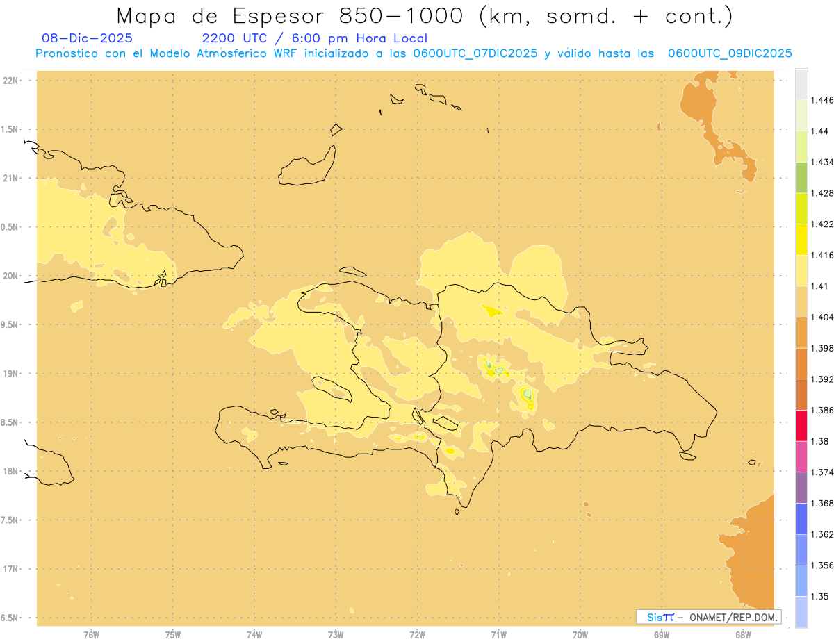Click the colorbar value '1.356'
Image resolution: width=834 pixels, height=644 pixels.
point(822,565)
